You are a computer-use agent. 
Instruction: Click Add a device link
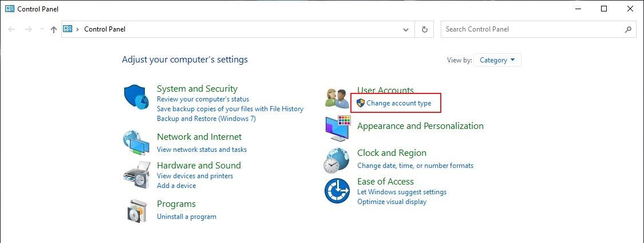(176, 186)
